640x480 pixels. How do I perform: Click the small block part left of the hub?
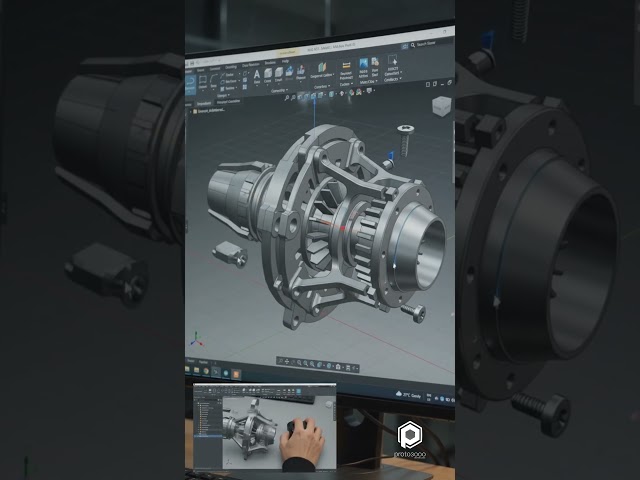click(230, 253)
